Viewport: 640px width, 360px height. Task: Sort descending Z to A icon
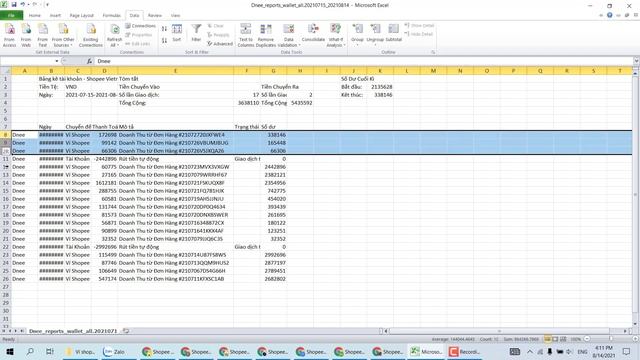164,40
